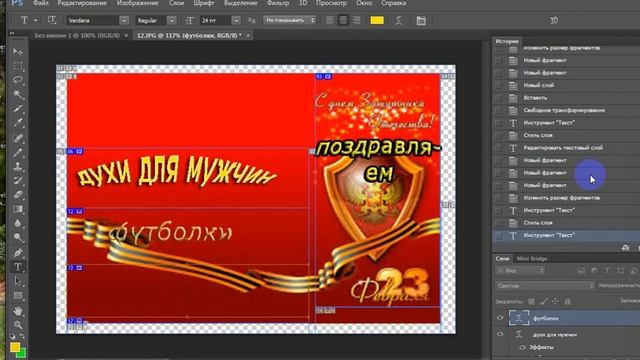Lock transparent pixels of layer
This screenshot has height=360, width=640.
point(531,301)
